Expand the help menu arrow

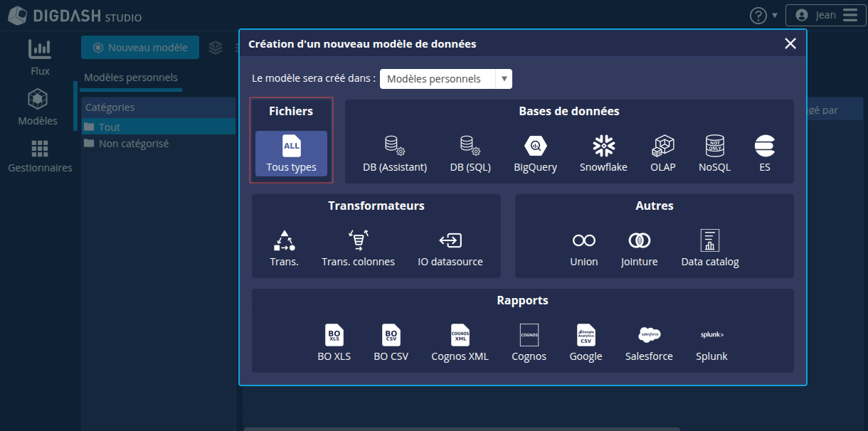tap(774, 14)
